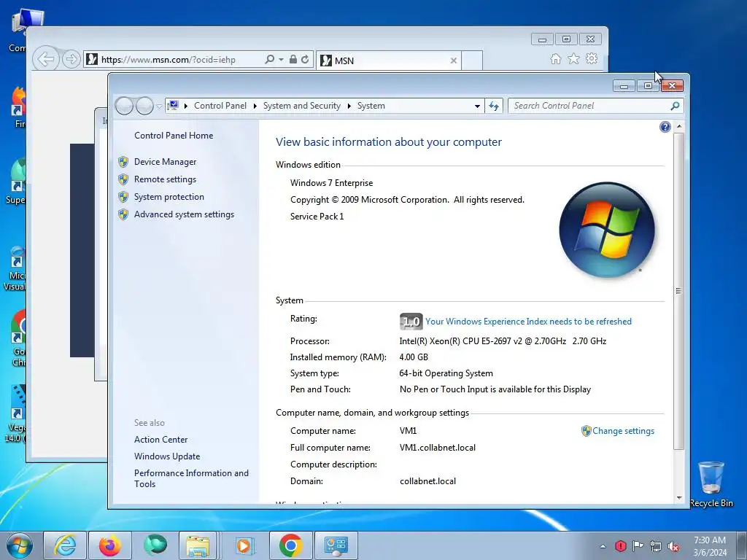The height and width of the screenshot is (560, 747).
Task: Open the Control Panel help icon
Action: 665,127
